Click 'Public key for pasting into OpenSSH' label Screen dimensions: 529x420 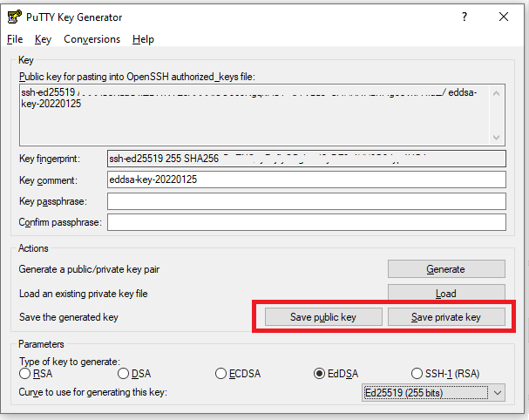coord(137,77)
